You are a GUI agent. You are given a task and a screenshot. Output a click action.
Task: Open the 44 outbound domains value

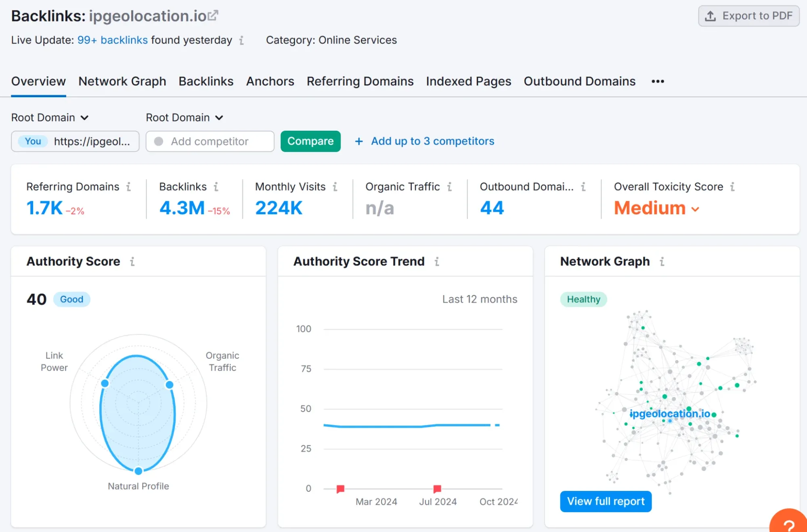(x=492, y=208)
